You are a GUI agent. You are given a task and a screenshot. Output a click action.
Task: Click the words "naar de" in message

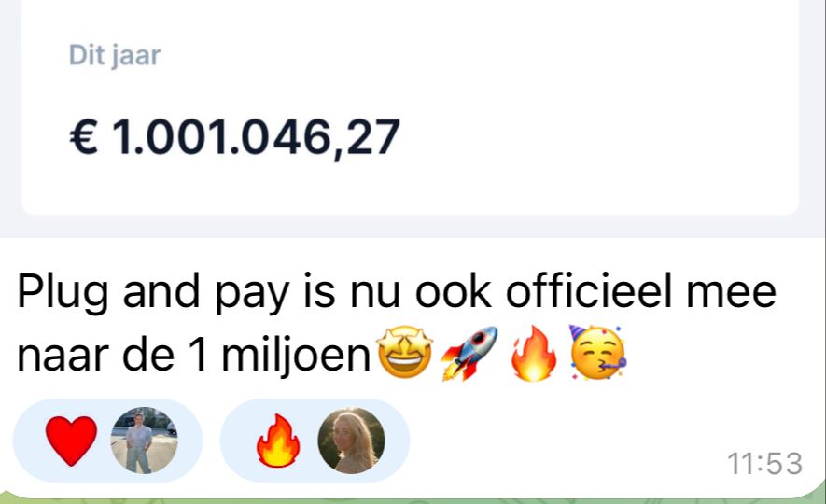(x=95, y=355)
